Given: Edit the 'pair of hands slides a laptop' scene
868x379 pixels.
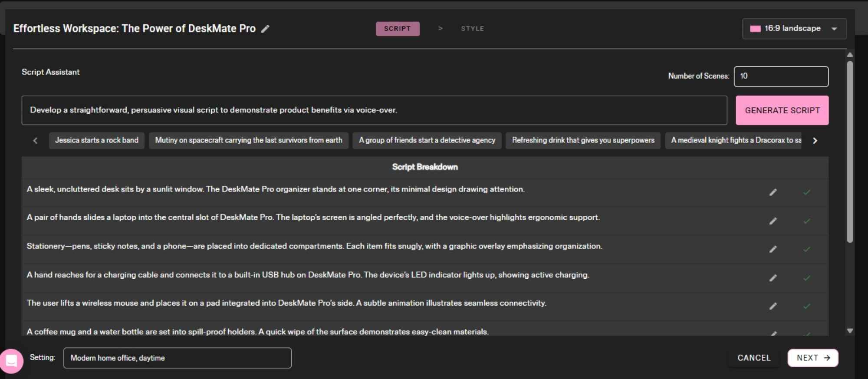Looking at the screenshot, I should (773, 221).
